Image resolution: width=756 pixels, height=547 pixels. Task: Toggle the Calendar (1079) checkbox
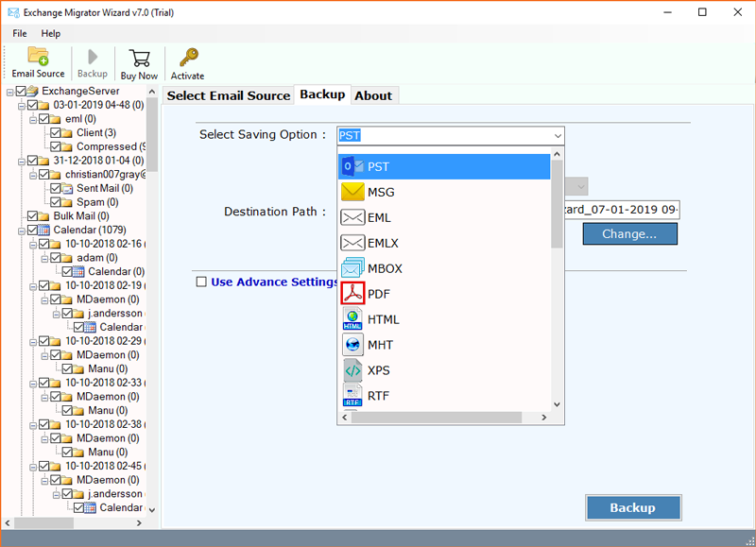pos(32,230)
